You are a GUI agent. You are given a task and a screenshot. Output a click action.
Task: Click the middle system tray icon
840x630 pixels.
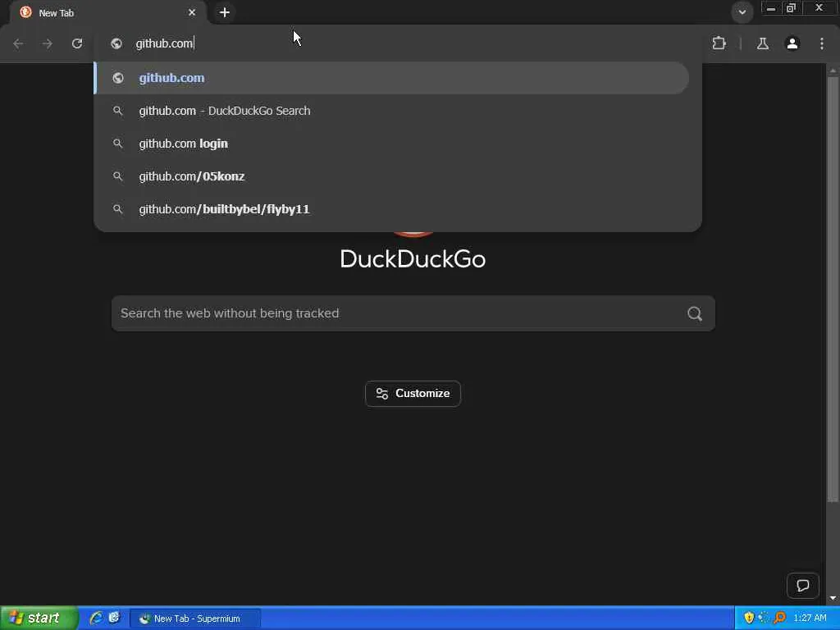click(764, 619)
